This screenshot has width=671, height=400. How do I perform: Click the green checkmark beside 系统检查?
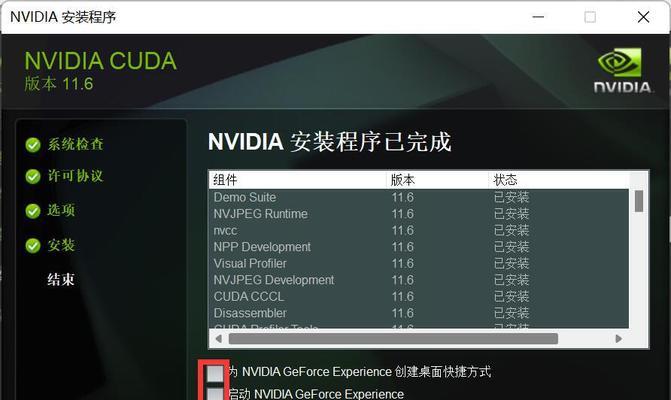click(33, 145)
